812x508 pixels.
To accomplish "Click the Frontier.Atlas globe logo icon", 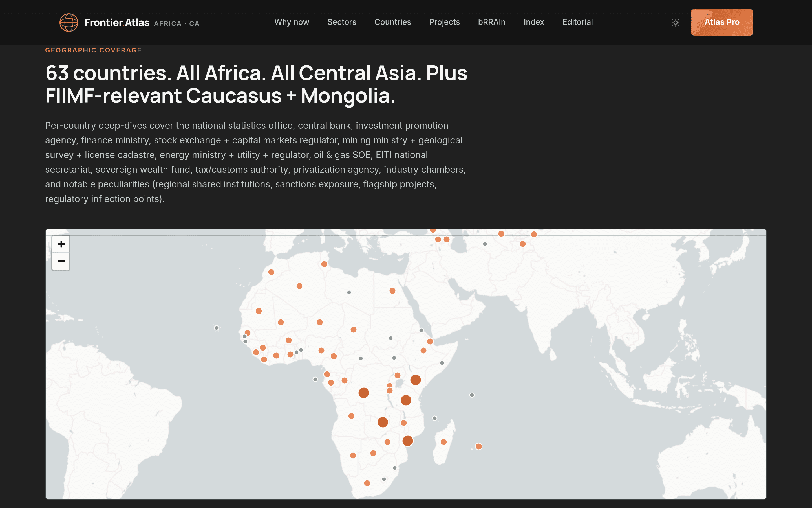I will click(69, 23).
